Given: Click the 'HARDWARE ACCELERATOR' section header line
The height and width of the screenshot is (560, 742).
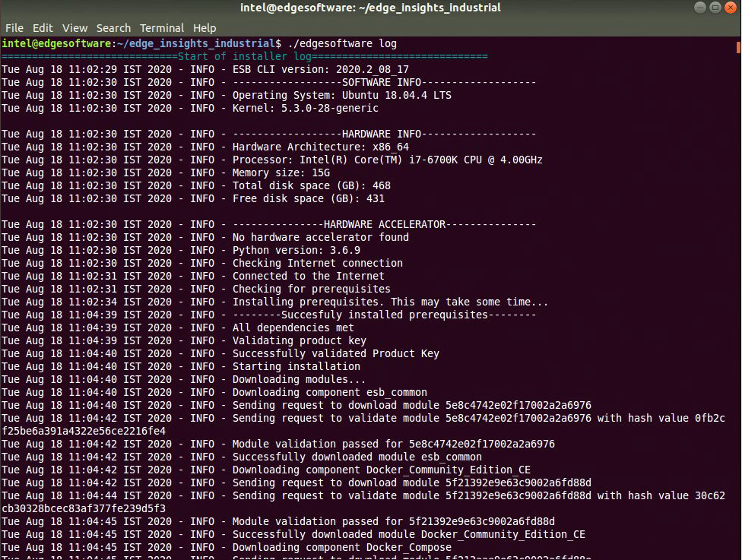Looking at the screenshot, I should tap(269, 225).
